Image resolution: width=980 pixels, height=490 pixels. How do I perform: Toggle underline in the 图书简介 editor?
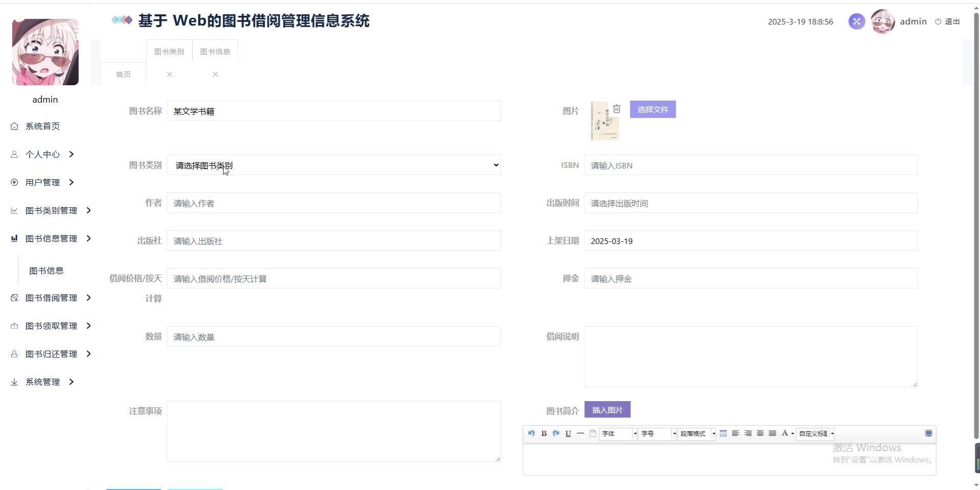(568, 433)
